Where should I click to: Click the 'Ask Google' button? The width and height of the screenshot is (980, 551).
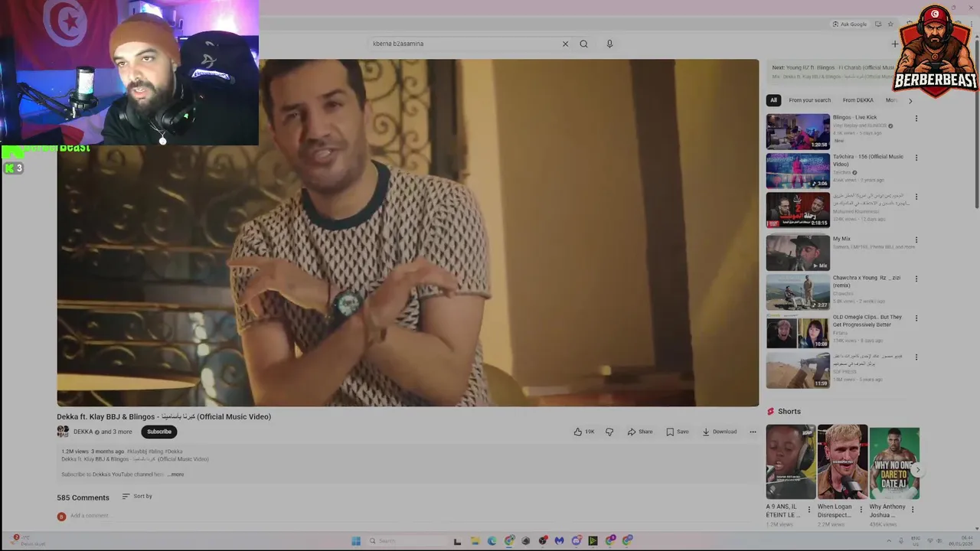coord(850,24)
